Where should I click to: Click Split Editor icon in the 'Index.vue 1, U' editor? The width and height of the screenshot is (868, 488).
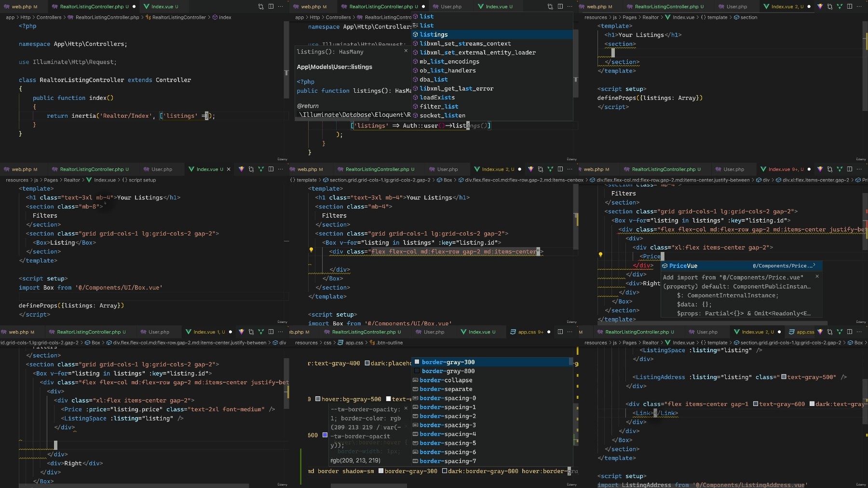point(271,332)
